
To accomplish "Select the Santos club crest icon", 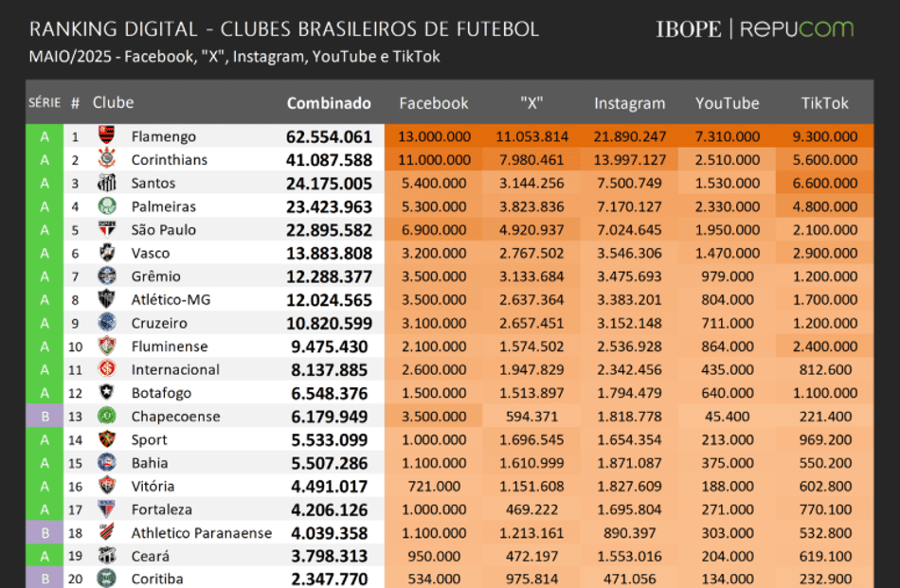I will tap(107, 183).
